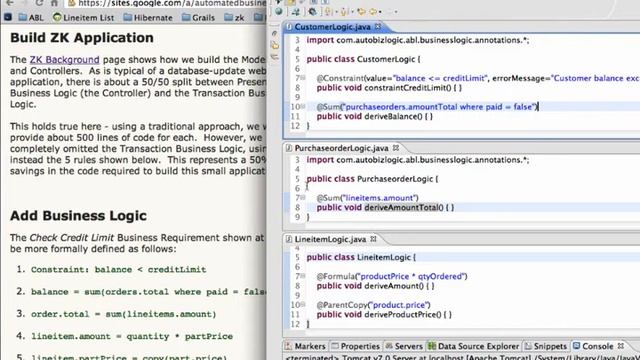Click the "lineitems.amount" Sum annotation string
640x360 pixels.
[x=380, y=198]
